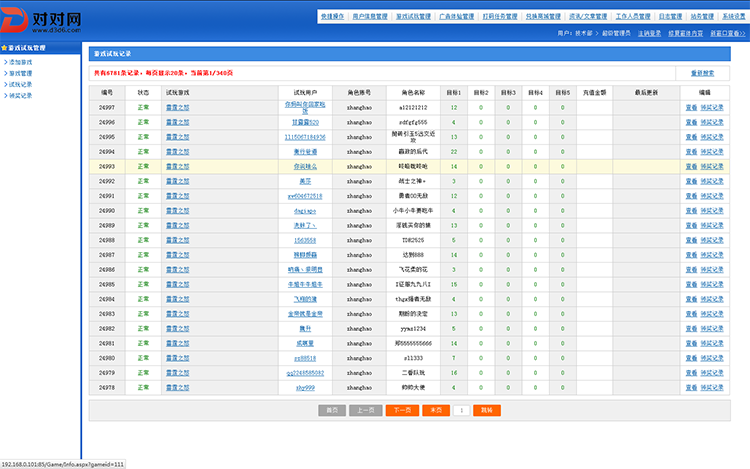The width and height of the screenshot is (750, 469).
Task: Click the 编号 column header
Action: tap(107, 93)
